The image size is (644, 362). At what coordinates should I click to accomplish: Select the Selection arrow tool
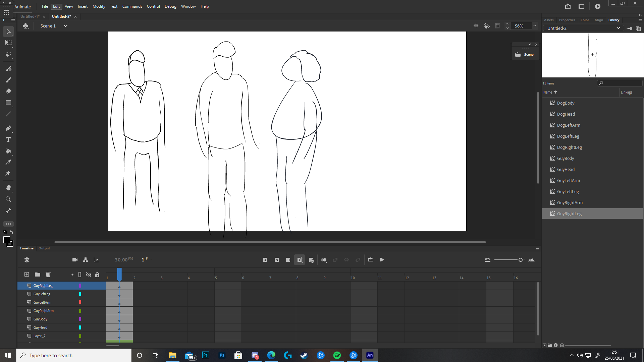[x=8, y=32]
